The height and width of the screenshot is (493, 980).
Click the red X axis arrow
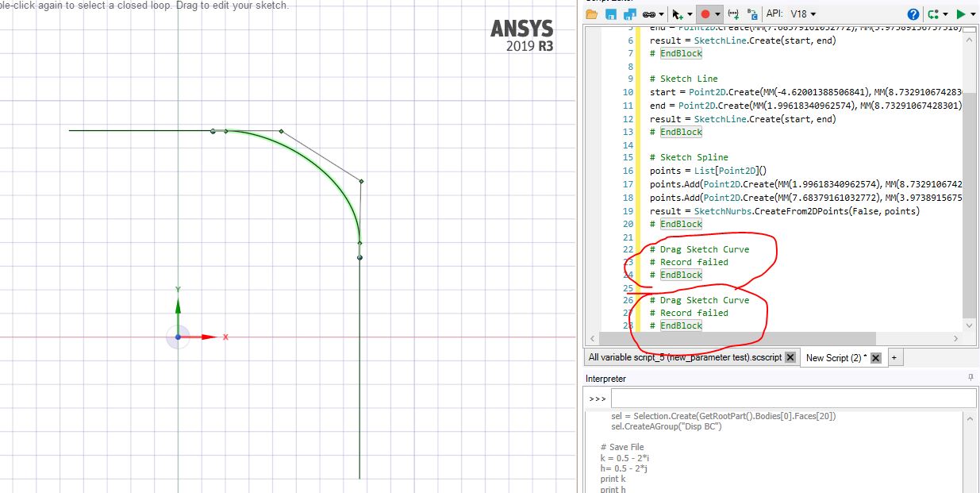[207, 337]
